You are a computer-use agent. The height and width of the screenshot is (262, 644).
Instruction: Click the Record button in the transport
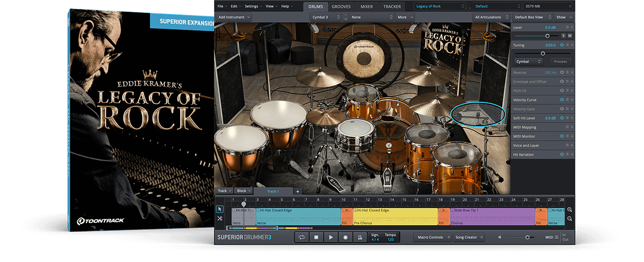(x=345, y=237)
